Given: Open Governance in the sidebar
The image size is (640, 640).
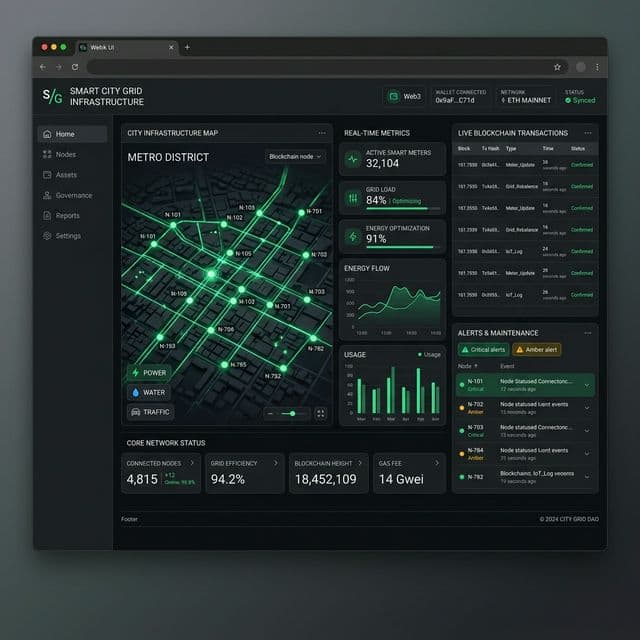Looking at the screenshot, I should point(73,195).
